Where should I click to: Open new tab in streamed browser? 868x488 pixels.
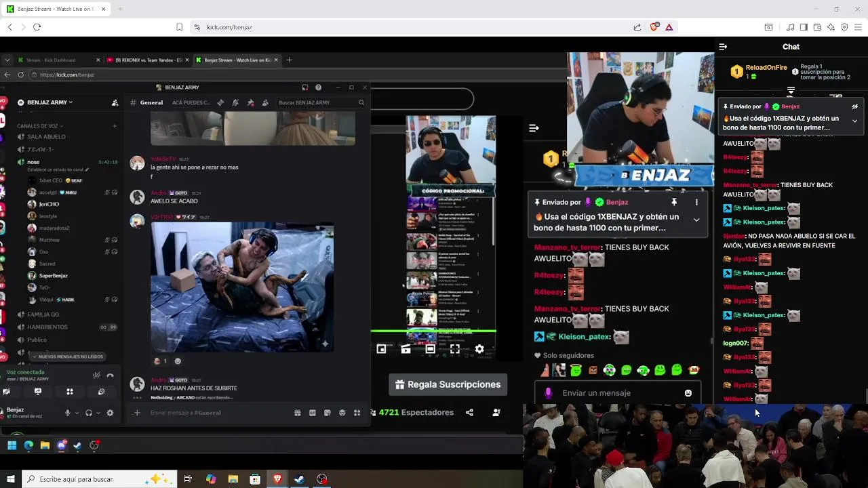point(289,60)
